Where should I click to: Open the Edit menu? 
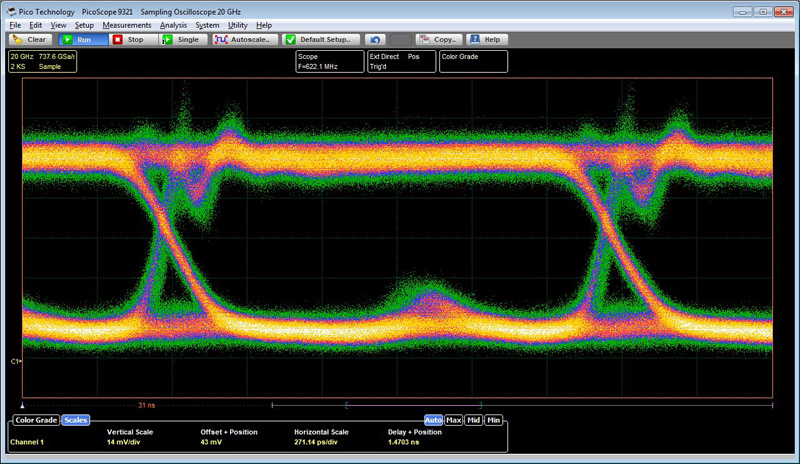[x=35, y=25]
